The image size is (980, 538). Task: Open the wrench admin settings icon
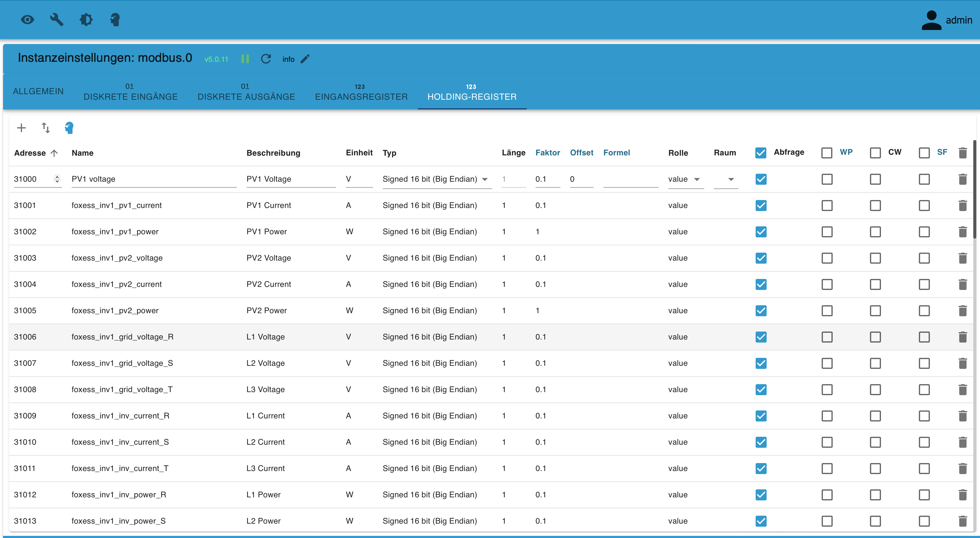tap(57, 19)
